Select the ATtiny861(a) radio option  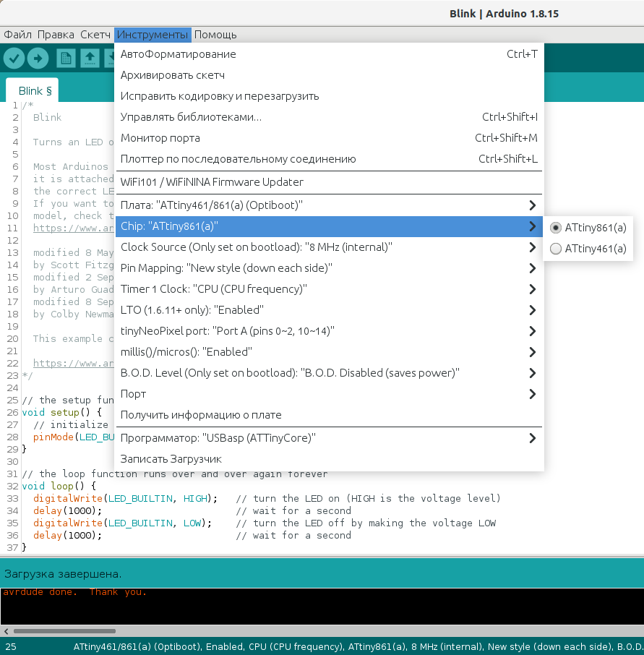[588, 228]
